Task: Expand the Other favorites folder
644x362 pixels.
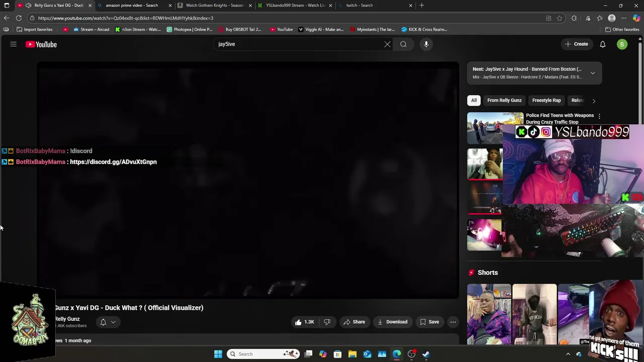Action: tap(622, 29)
